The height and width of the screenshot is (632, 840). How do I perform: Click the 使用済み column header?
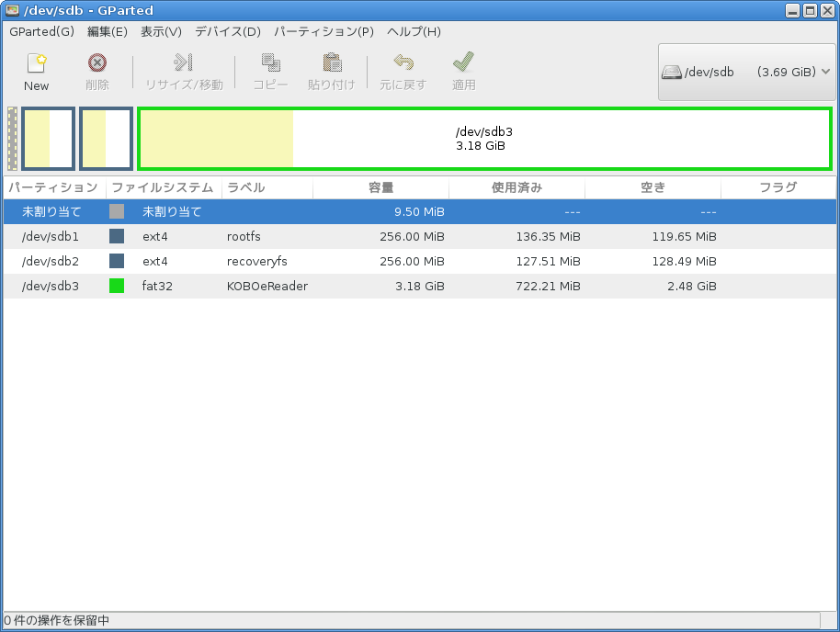(x=516, y=188)
